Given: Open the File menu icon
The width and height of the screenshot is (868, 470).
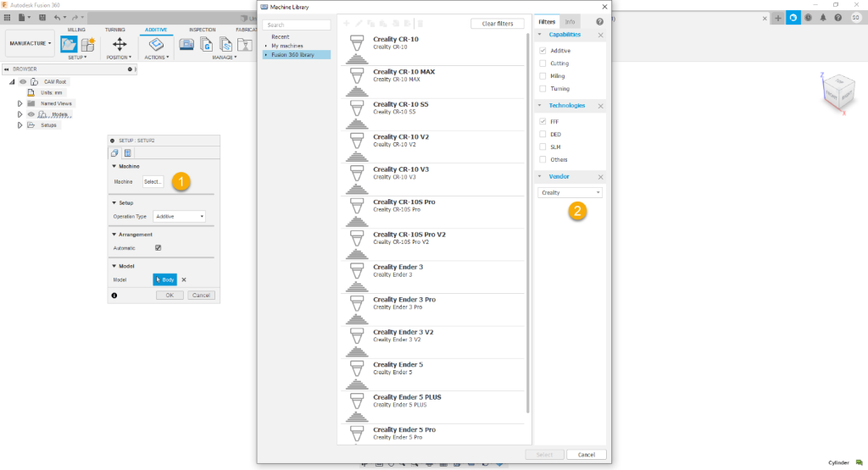Looking at the screenshot, I should [23, 18].
